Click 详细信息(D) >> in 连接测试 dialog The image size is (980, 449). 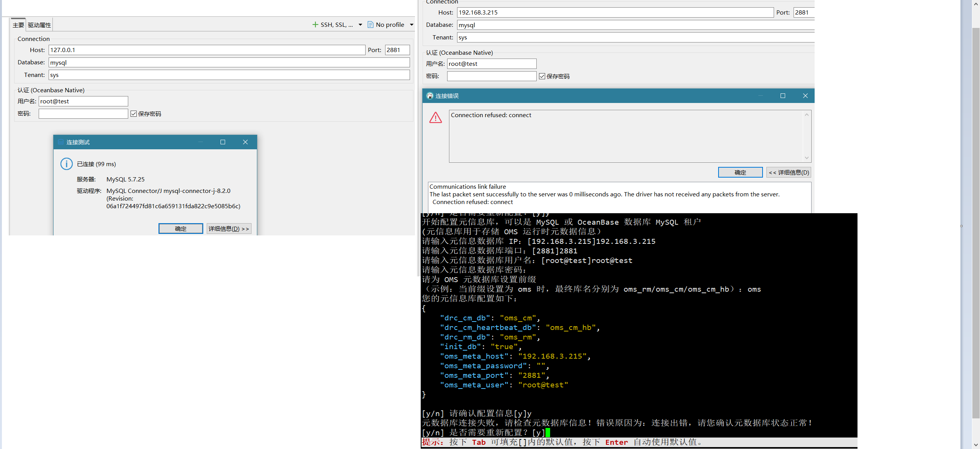[229, 229]
